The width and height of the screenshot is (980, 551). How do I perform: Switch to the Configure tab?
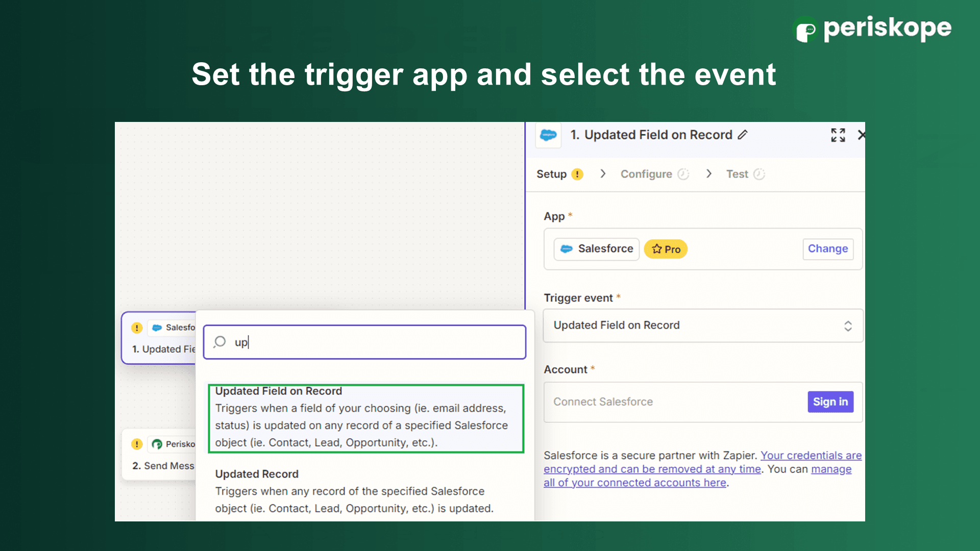pos(646,174)
